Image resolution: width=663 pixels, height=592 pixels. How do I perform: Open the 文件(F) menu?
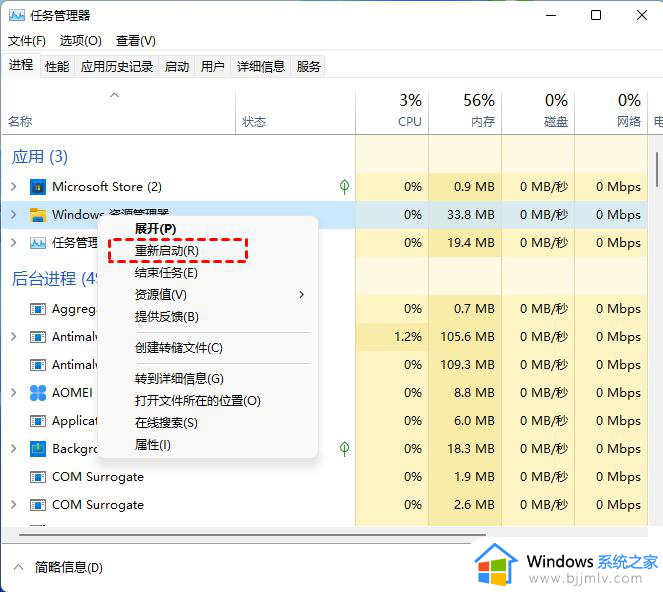point(27,41)
